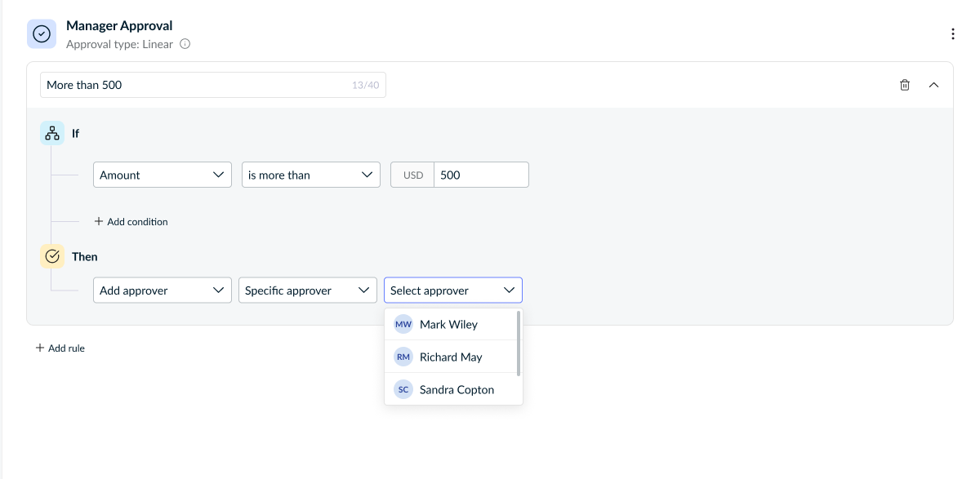Viewport: 980px width, 479px height.
Task: Select Mark Wiley from approver list
Action: (448, 324)
